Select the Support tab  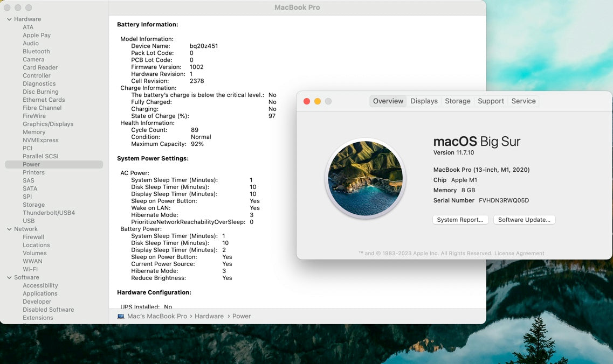click(491, 101)
